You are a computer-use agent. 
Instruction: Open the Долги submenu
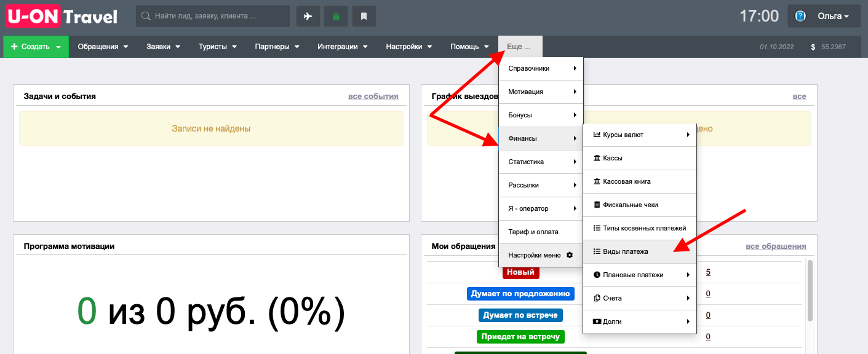[640, 321]
